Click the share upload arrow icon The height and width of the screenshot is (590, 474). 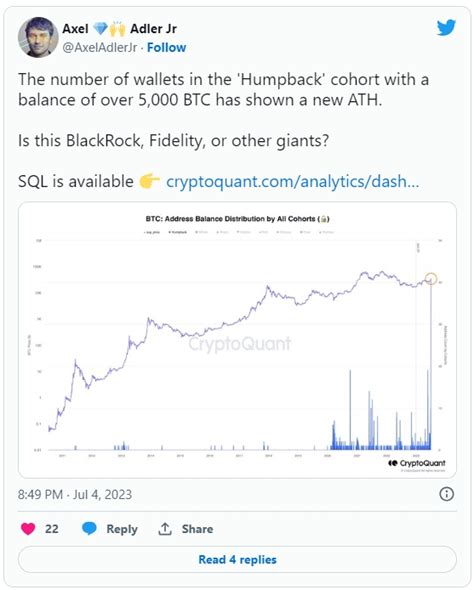point(165,529)
